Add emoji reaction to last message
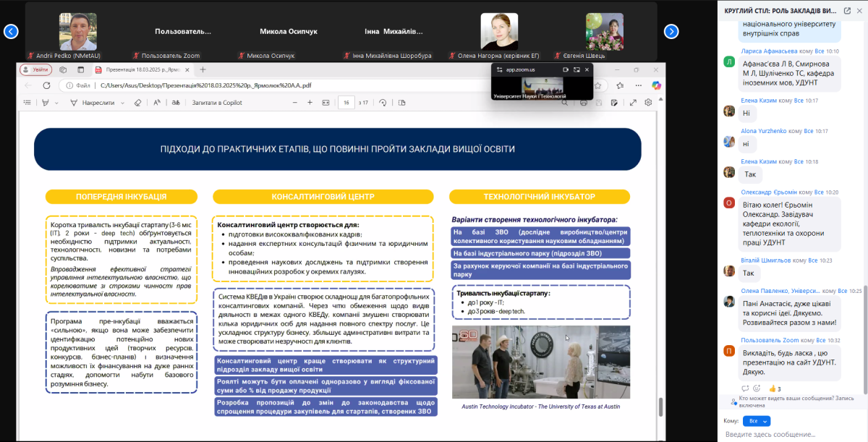 coord(757,388)
